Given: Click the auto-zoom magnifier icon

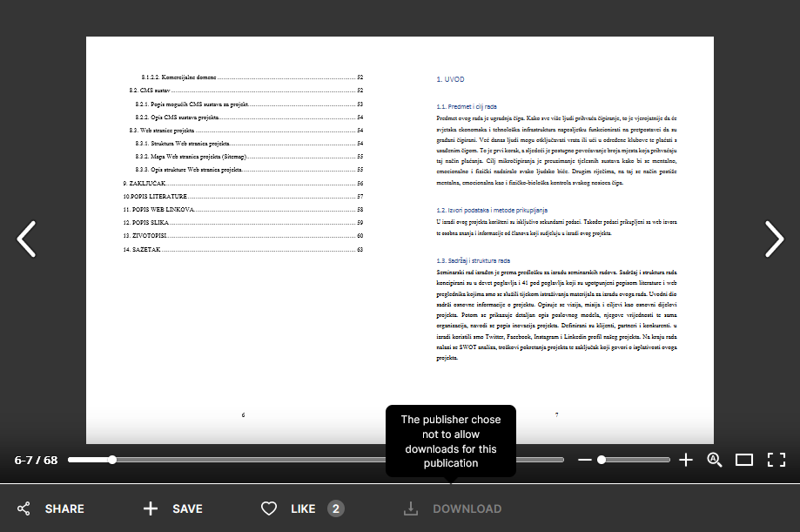Looking at the screenshot, I should pos(715,460).
